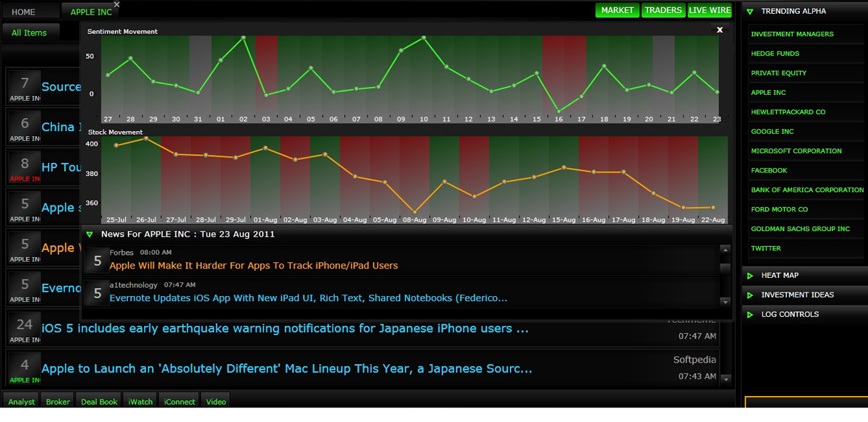Screen dimensions: 868x422
Task: Open the Deal Book bottom tab
Action: (99, 402)
